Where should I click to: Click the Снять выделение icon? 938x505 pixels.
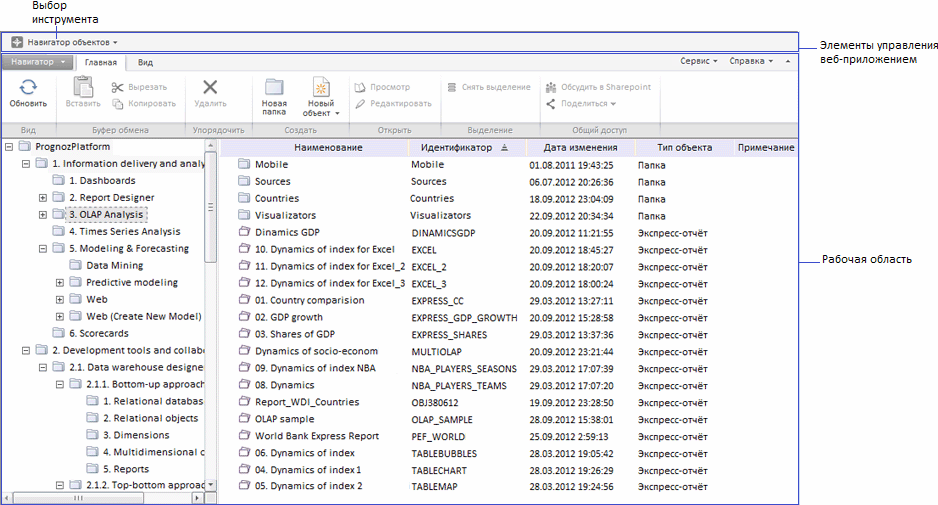pyautogui.click(x=452, y=87)
